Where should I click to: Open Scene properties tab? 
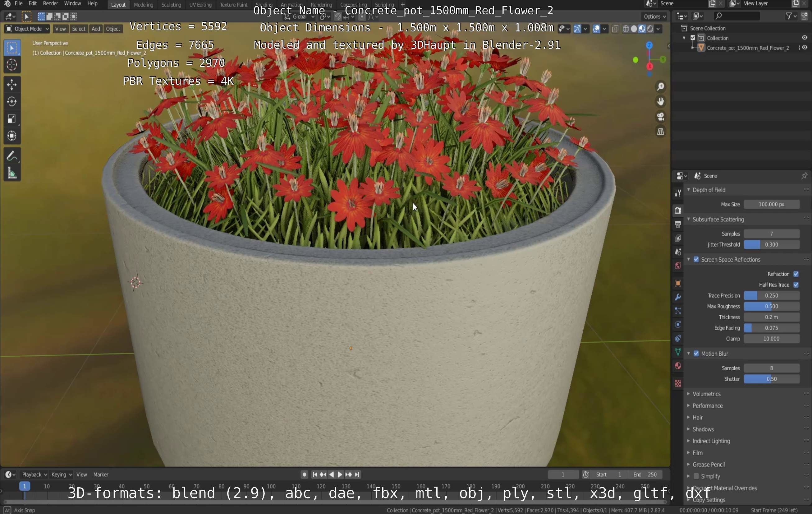click(678, 252)
